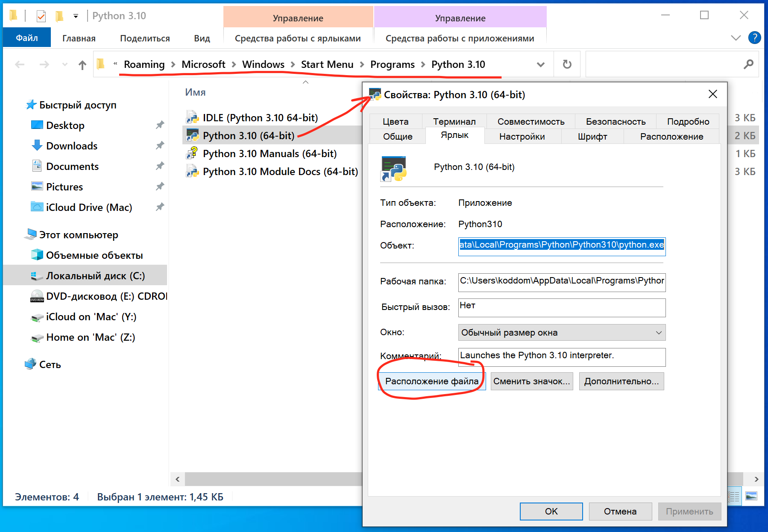The width and height of the screenshot is (768, 532).
Task: Unpin Downloads from Quick Access
Action: 160,145
